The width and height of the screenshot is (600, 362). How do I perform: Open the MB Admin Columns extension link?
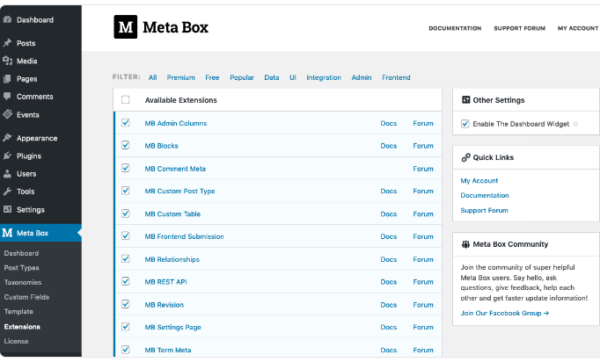point(176,123)
